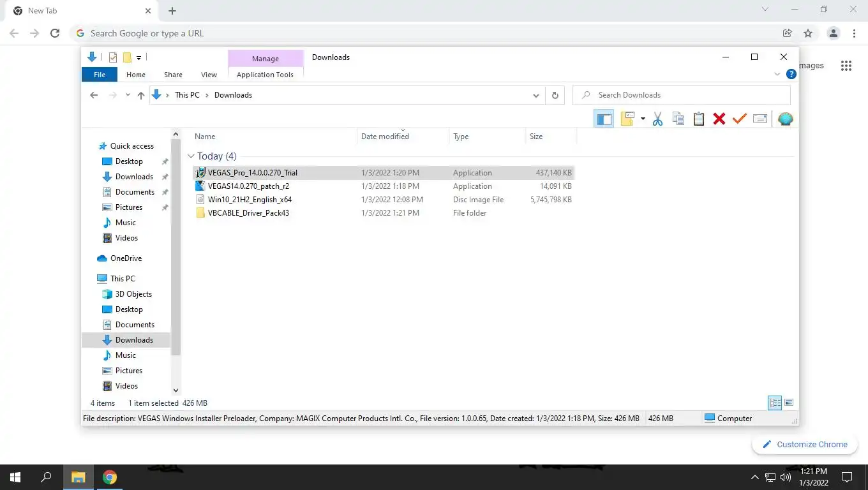Switch to Large icons view icon

coord(789,403)
